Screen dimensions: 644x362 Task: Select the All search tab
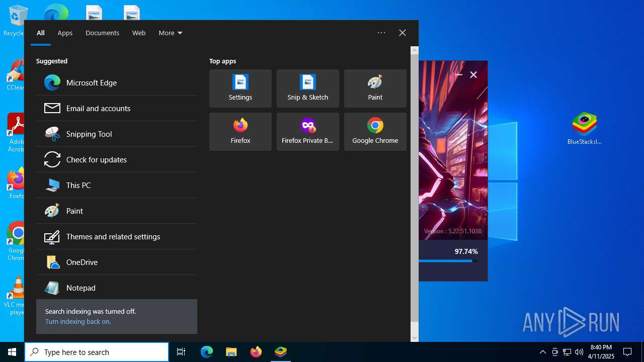click(x=41, y=33)
